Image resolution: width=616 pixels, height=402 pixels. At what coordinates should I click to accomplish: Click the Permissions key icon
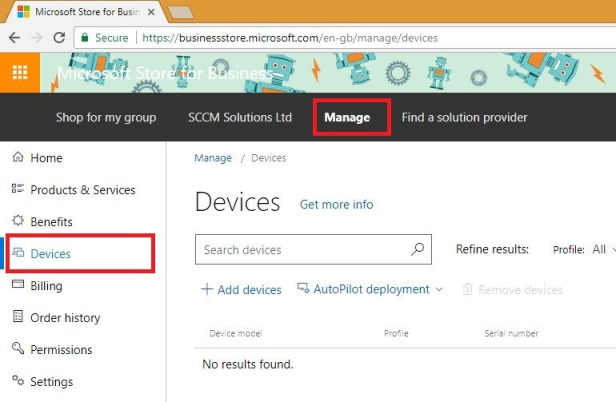pos(17,350)
